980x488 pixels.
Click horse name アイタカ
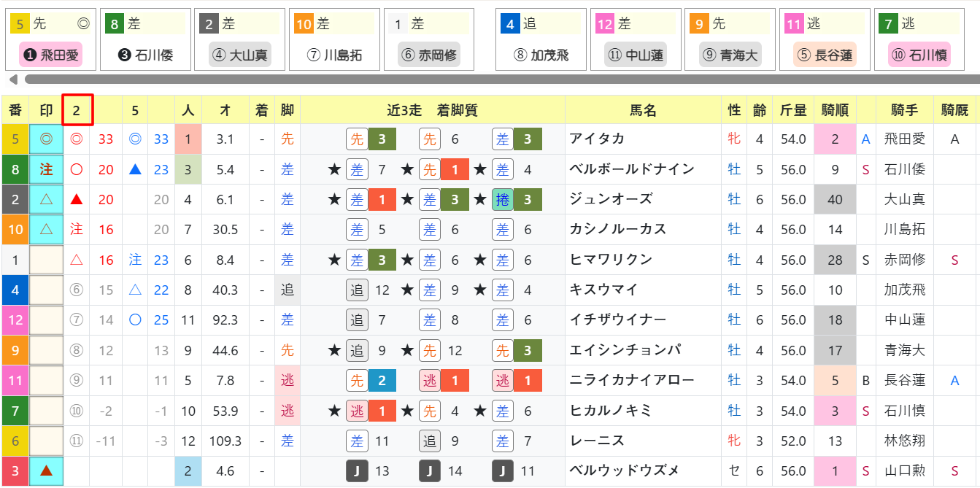598,139
